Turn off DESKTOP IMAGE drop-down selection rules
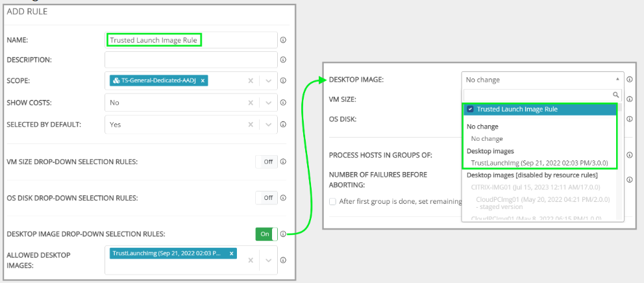Viewport: 644px width, 283px height. [266, 234]
